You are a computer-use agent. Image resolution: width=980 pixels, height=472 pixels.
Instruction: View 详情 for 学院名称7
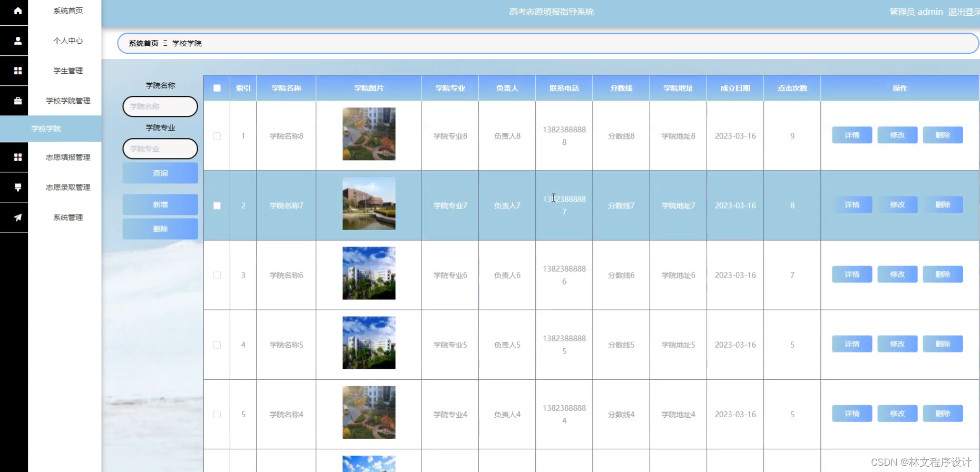852,204
